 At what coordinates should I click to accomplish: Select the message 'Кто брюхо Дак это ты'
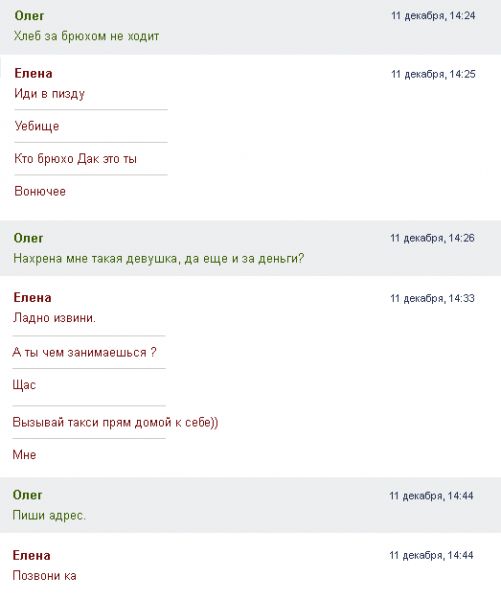[x=75, y=158]
